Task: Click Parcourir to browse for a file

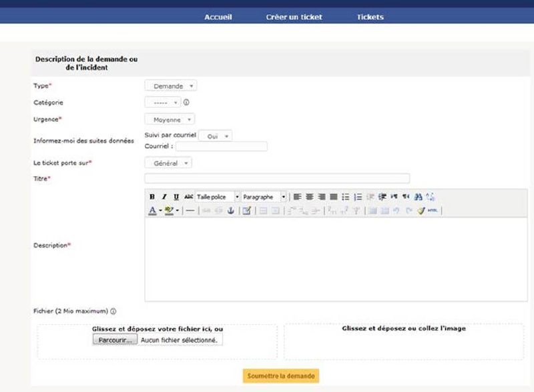Action: tap(115, 340)
